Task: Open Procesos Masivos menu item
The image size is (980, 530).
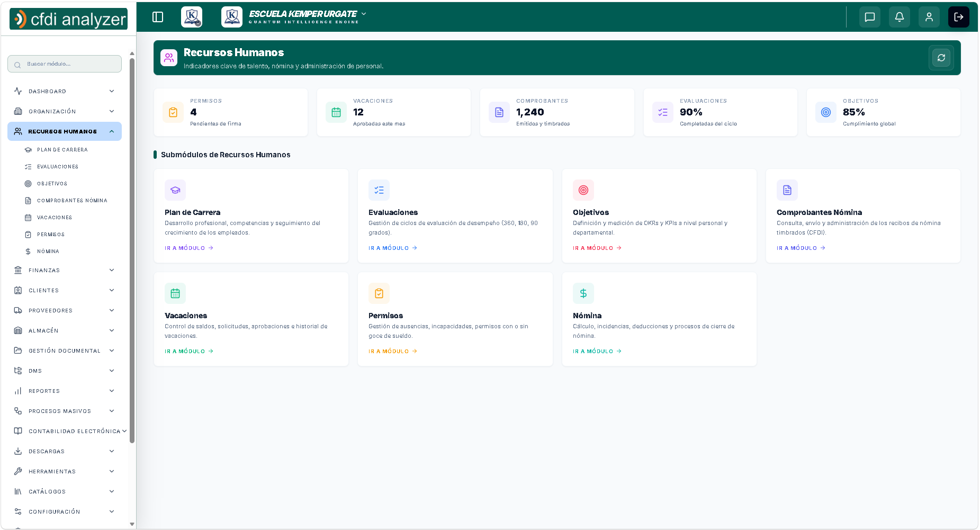Action: (x=65, y=411)
